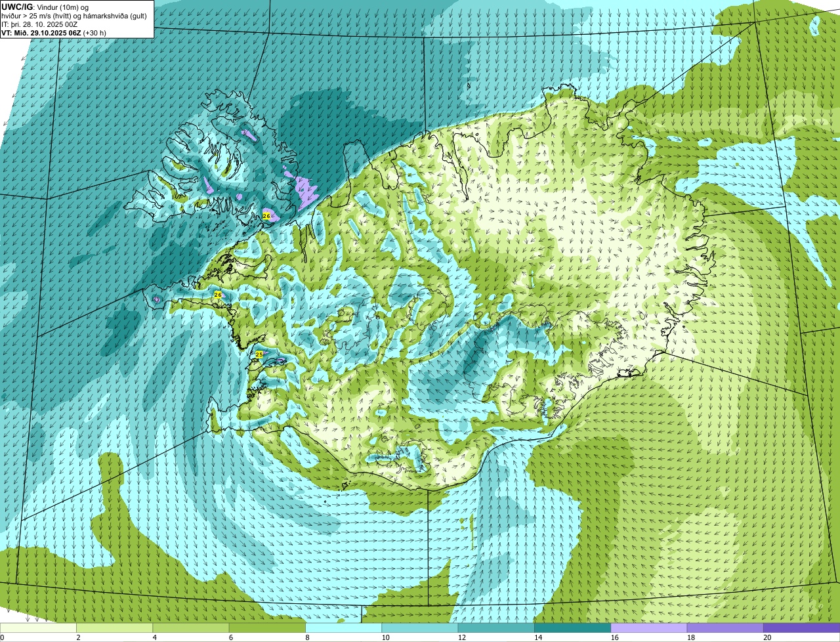840x642 pixels.
Task: Click the '(+30 h)' forecast offset text
Action: pos(94,32)
